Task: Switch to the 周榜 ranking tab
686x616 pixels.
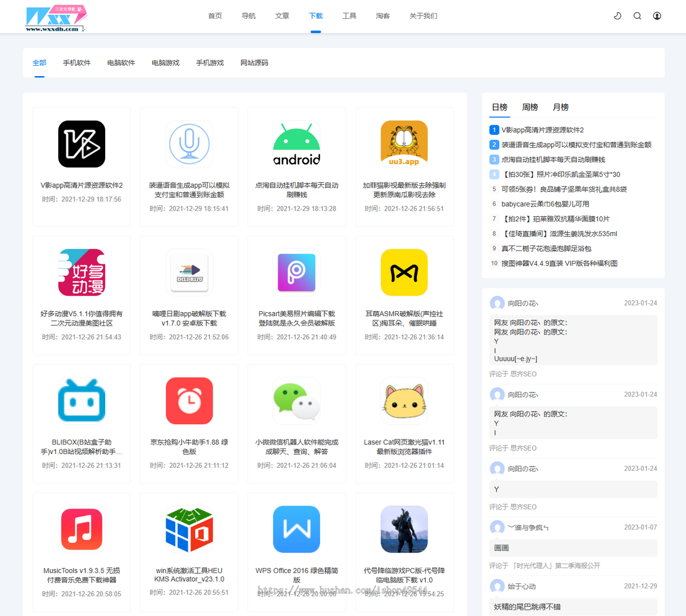Action: tap(530, 107)
